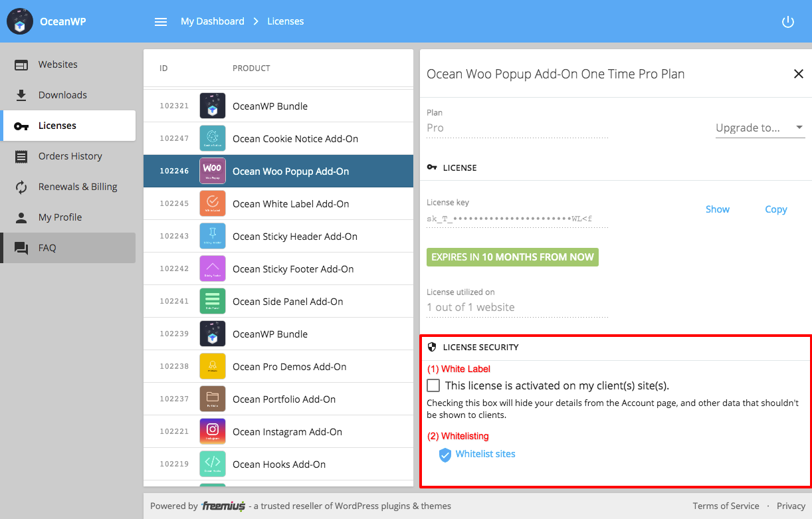Navigate to My Dashboard breadcrumb
The width and height of the screenshot is (812, 519).
coord(213,21)
